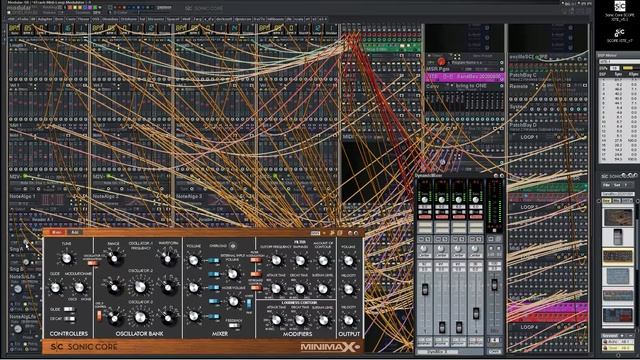
Task: Click the channel 4 fader in DynamicMixer
Action: pos(476,313)
